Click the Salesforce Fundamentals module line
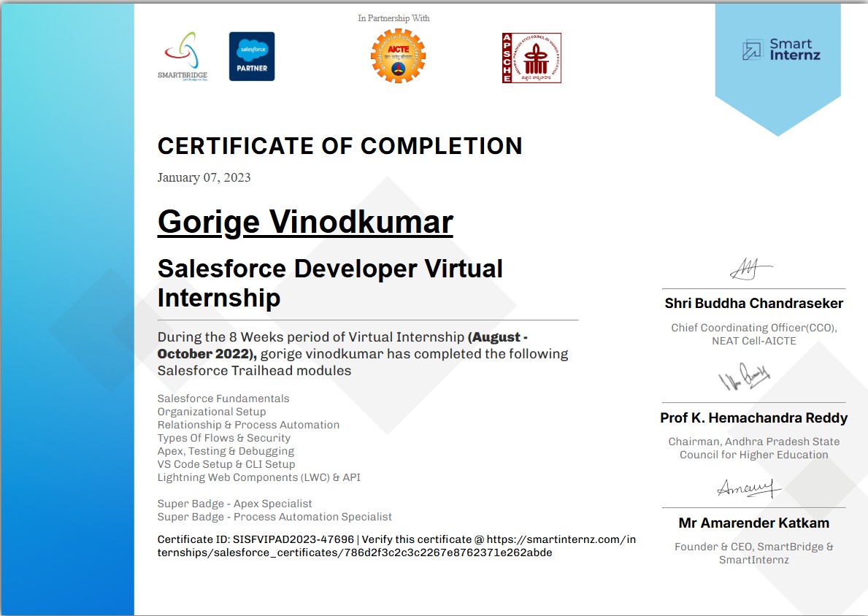 pyautogui.click(x=223, y=399)
